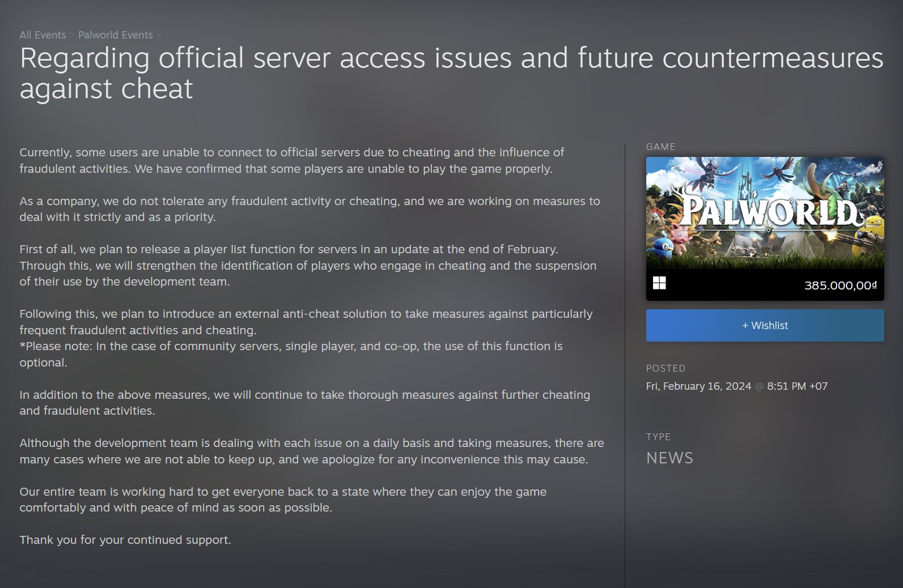Open the All Events breadcrumb link

[43, 35]
